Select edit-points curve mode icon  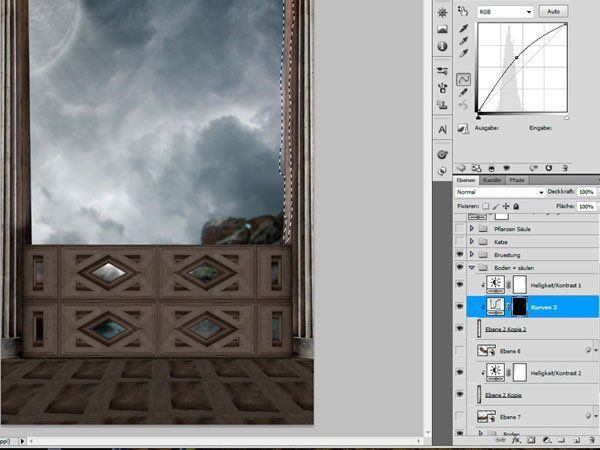(463, 80)
